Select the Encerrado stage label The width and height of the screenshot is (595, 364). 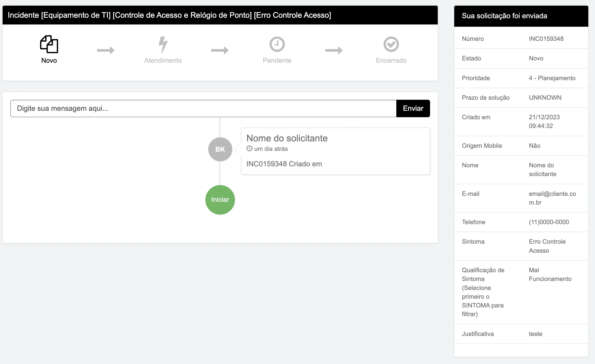coord(391,60)
